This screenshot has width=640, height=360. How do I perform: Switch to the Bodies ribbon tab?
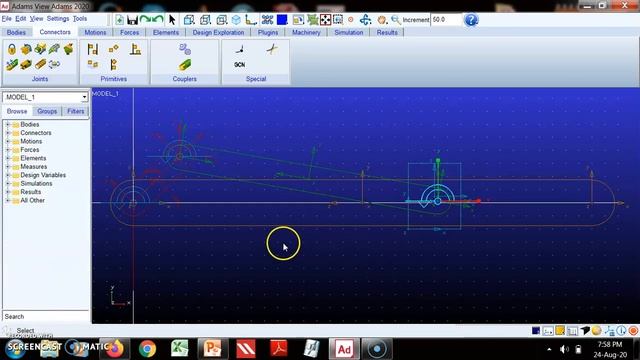coord(16,32)
